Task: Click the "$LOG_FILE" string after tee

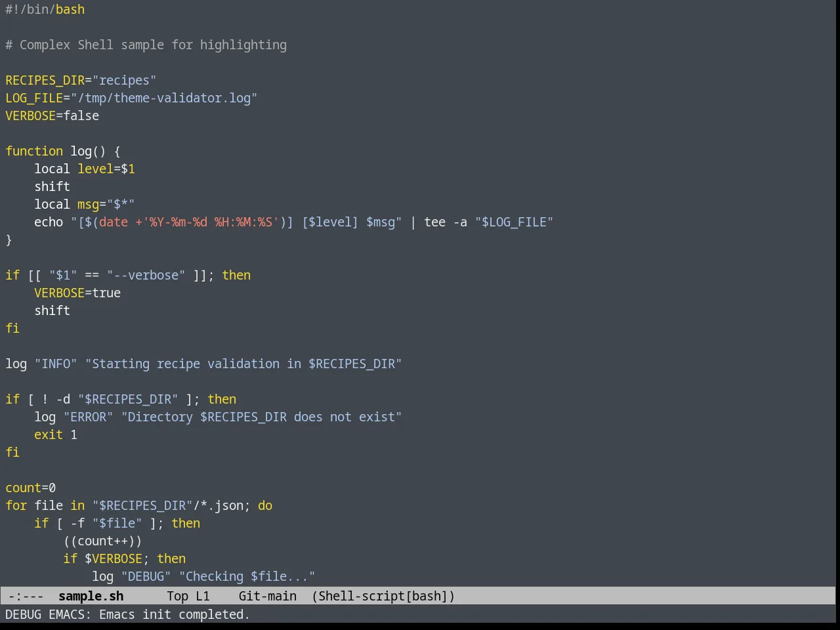Action: tap(514, 222)
